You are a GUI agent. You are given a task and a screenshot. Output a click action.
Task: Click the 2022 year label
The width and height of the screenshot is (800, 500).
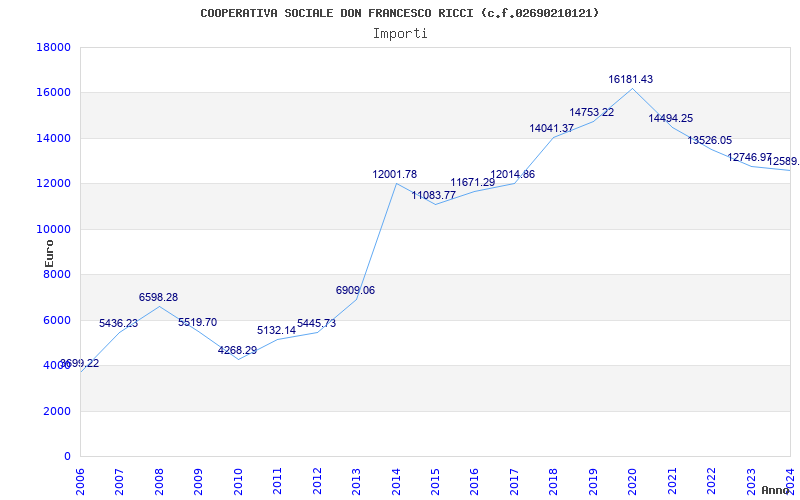[711, 482]
